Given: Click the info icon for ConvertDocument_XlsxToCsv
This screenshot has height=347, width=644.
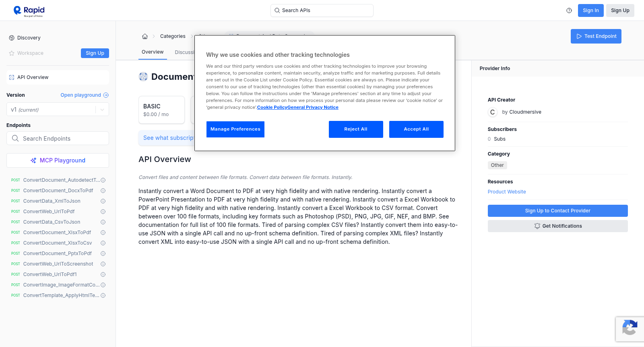Looking at the screenshot, I should pos(103,243).
